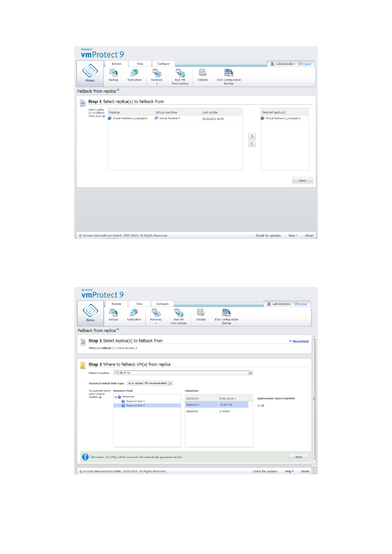
Task: Click ESXi Configuration Backup icon, lower screenshot
Action: pyautogui.click(x=226, y=312)
